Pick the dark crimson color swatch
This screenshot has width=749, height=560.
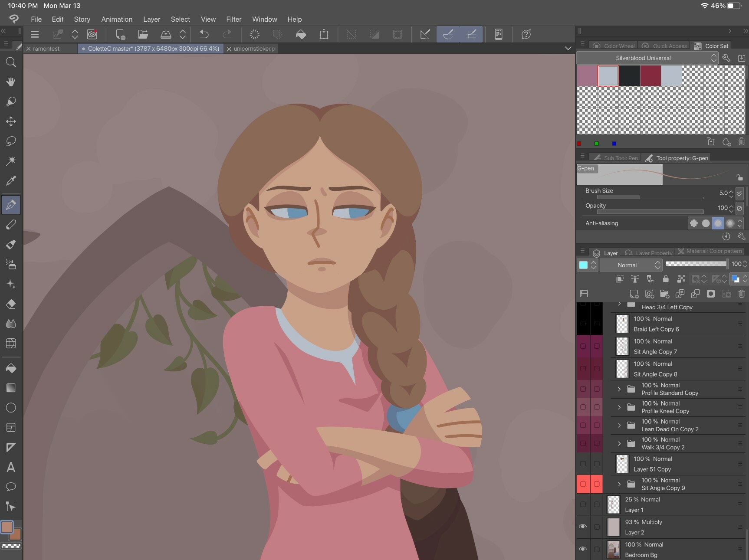650,76
